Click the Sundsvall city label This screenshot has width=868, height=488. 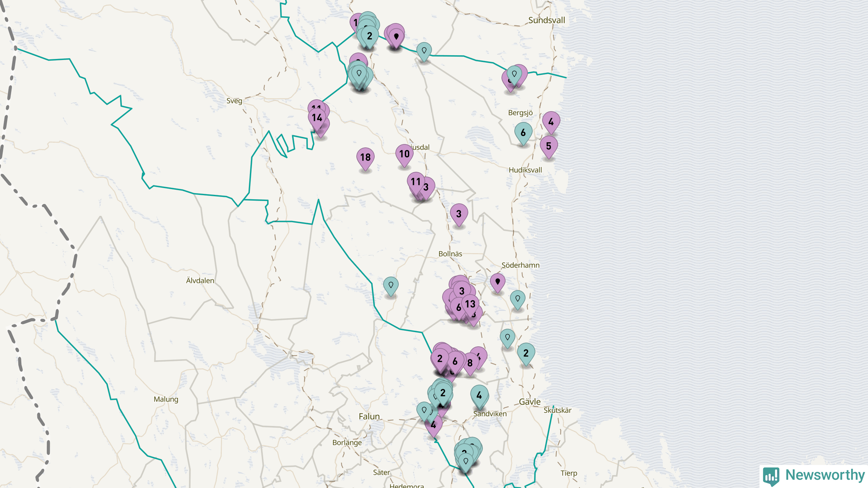pyautogui.click(x=547, y=20)
